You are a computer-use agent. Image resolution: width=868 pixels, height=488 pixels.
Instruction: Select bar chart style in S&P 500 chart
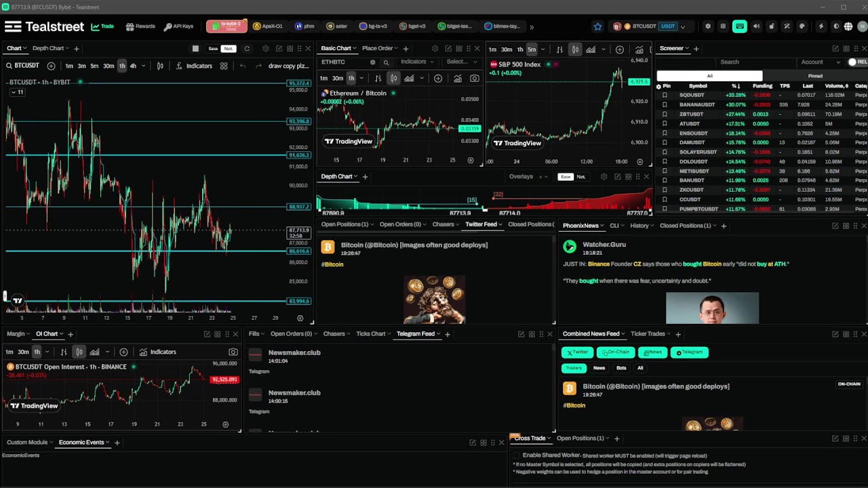559,49
